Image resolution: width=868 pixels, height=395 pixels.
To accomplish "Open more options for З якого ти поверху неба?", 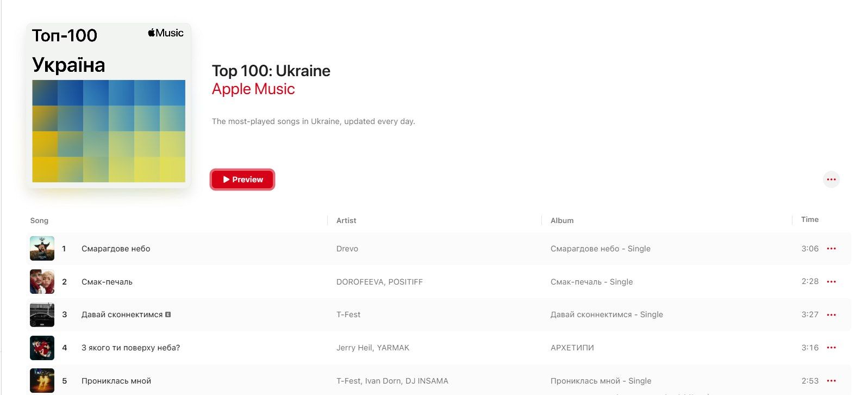I will point(831,348).
